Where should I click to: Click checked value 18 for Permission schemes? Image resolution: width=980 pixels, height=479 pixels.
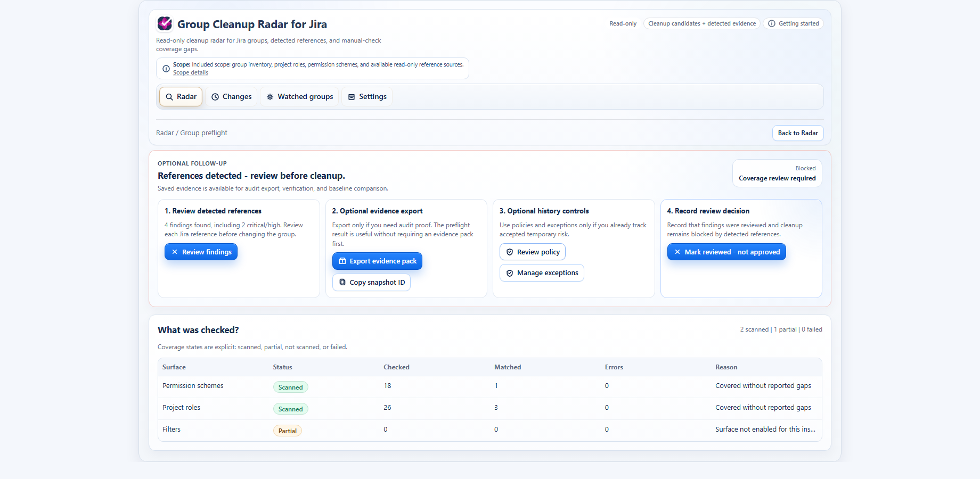click(387, 386)
